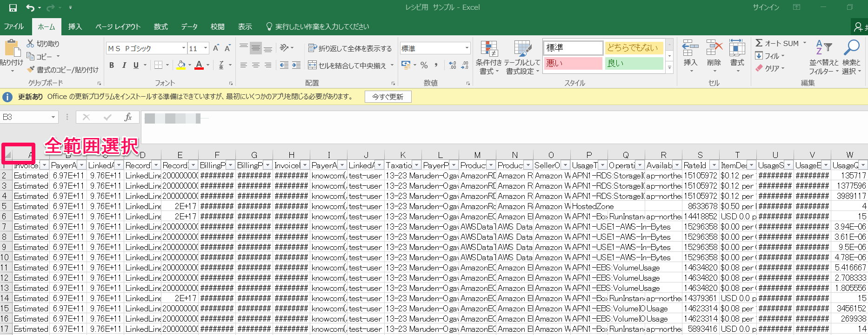Switch to the 表示 tab
This screenshot has width=868, height=335.
245,26
